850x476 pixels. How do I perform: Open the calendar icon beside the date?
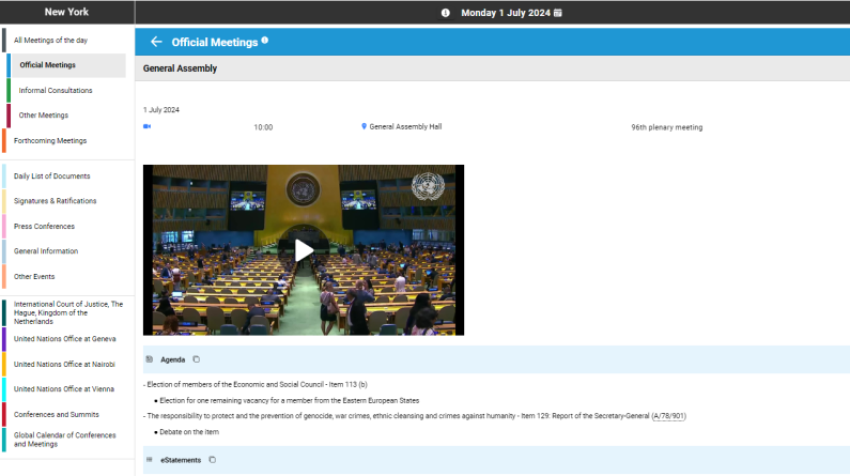[x=558, y=13]
